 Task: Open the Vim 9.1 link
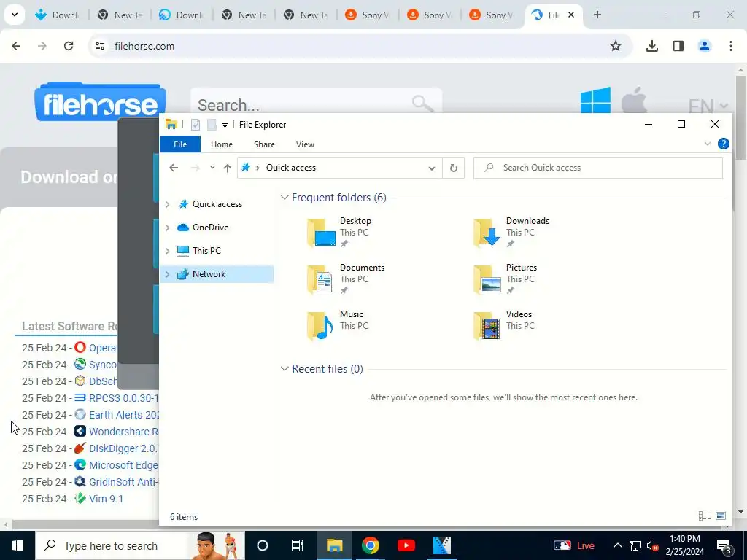pyautogui.click(x=106, y=499)
